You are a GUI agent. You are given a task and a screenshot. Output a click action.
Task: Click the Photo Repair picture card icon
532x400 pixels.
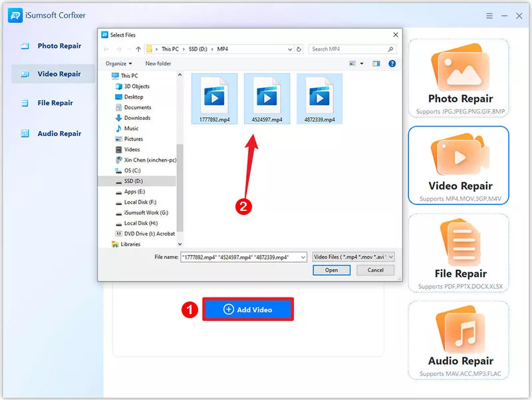[x=460, y=68]
